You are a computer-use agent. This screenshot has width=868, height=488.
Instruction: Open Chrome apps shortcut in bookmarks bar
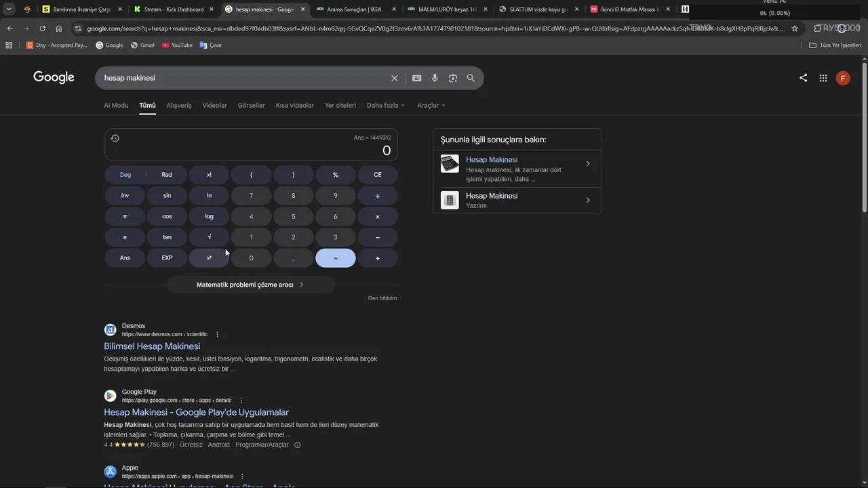pos(9,45)
